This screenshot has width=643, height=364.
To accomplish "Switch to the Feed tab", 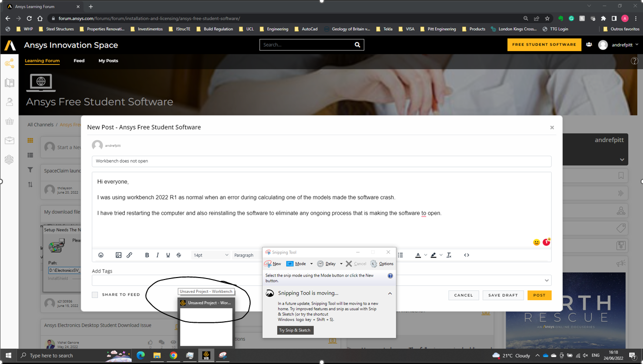I will click(79, 61).
